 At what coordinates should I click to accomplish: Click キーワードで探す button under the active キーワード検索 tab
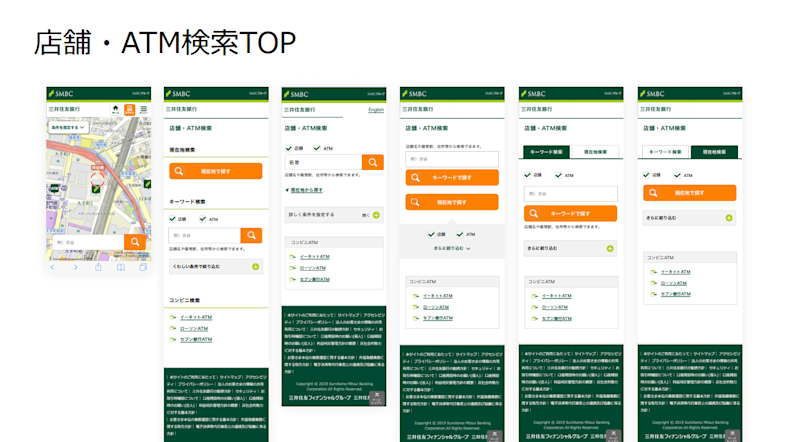(571, 214)
